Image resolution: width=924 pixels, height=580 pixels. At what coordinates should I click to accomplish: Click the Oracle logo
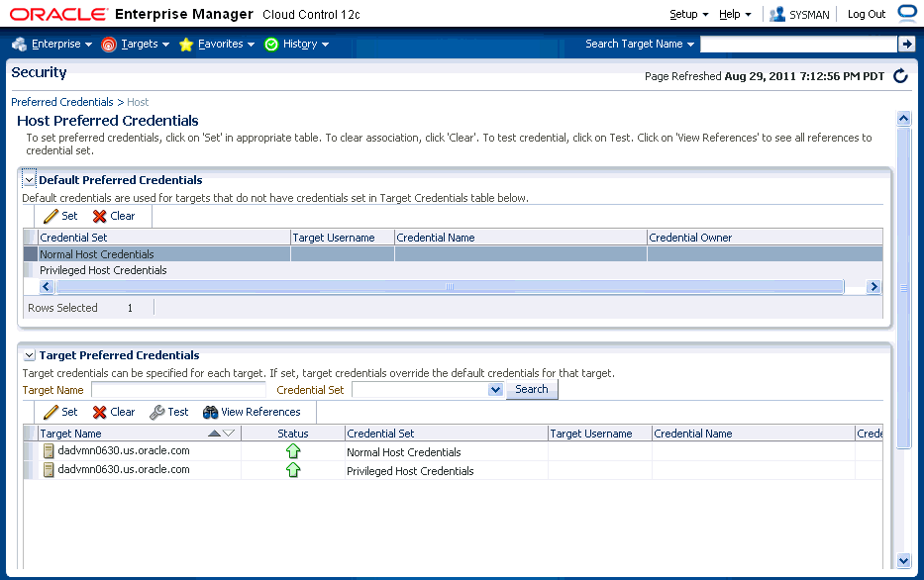59,14
